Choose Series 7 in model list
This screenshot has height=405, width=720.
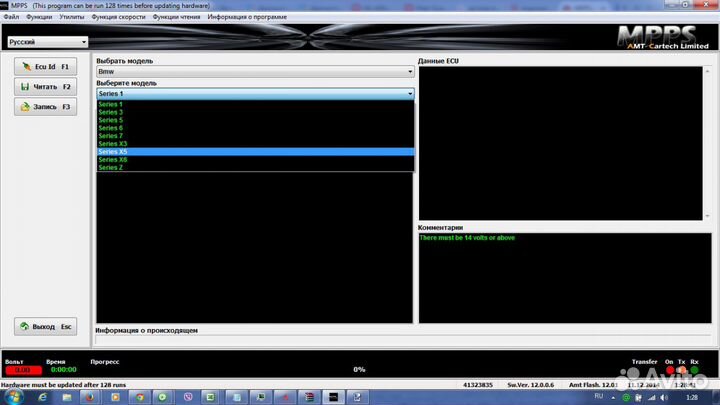[x=110, y=136]
